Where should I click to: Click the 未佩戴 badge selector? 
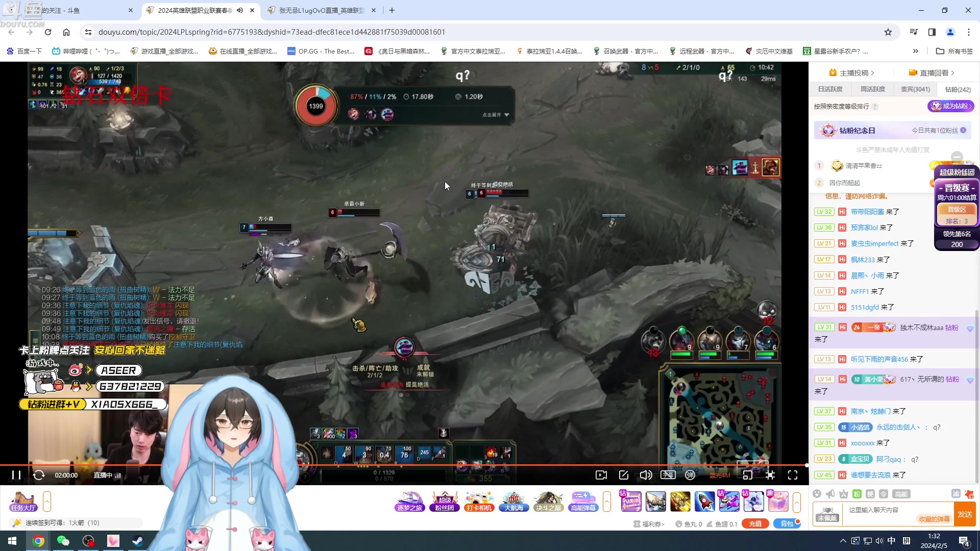[827, 514]
